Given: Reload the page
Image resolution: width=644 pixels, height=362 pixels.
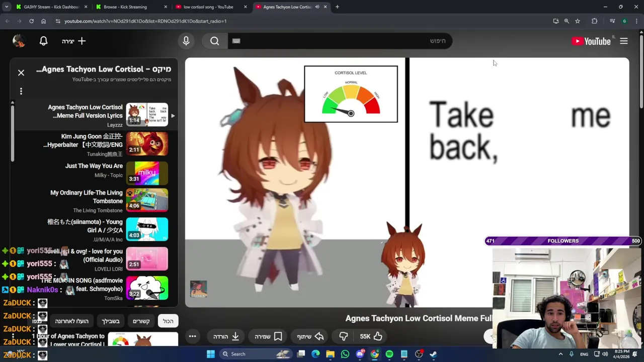Looking at the screenshot, I should click(x=31, y=21).
